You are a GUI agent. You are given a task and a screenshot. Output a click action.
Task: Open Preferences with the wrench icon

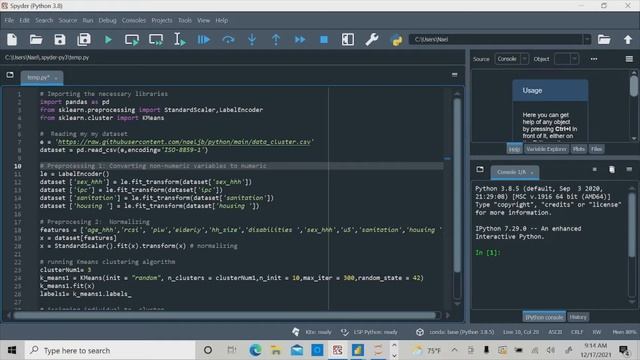(x=372, y=40)
